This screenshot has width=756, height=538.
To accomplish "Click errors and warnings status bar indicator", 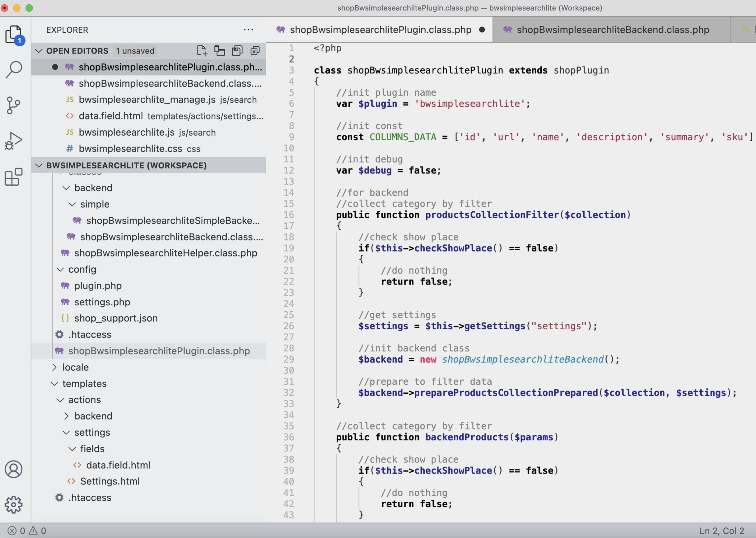I will coord(26,531).
